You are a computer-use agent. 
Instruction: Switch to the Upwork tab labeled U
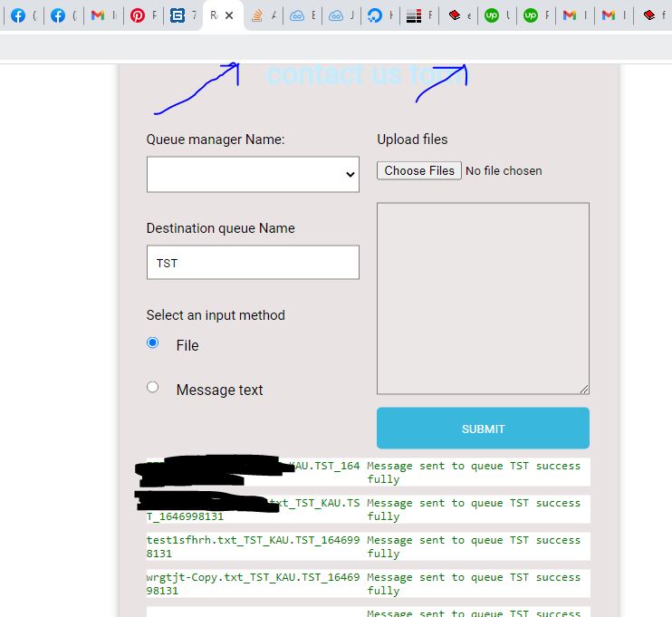tap(497, 16)
